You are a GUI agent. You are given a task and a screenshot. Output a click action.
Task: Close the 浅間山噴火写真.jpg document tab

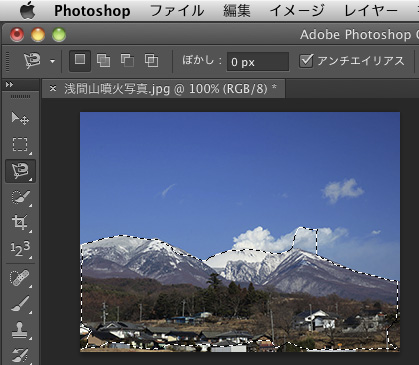(x=53, y=89)
